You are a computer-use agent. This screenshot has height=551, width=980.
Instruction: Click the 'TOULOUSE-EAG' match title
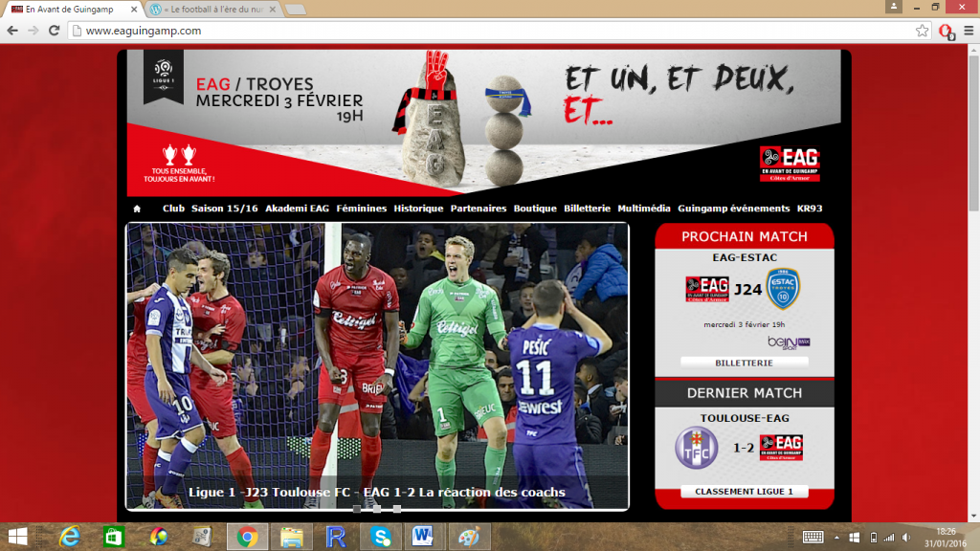[745, 419]
